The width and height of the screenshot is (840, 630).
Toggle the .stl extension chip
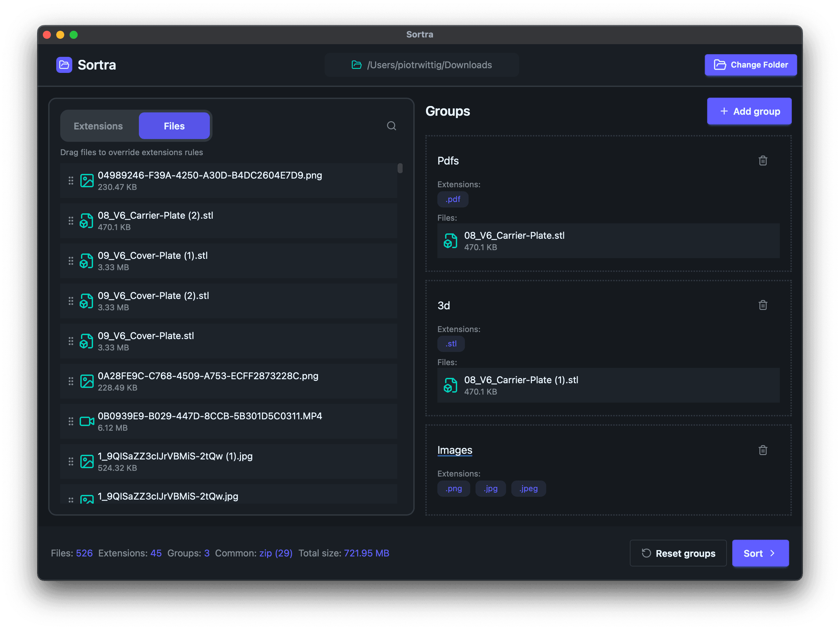click(451, 343)
